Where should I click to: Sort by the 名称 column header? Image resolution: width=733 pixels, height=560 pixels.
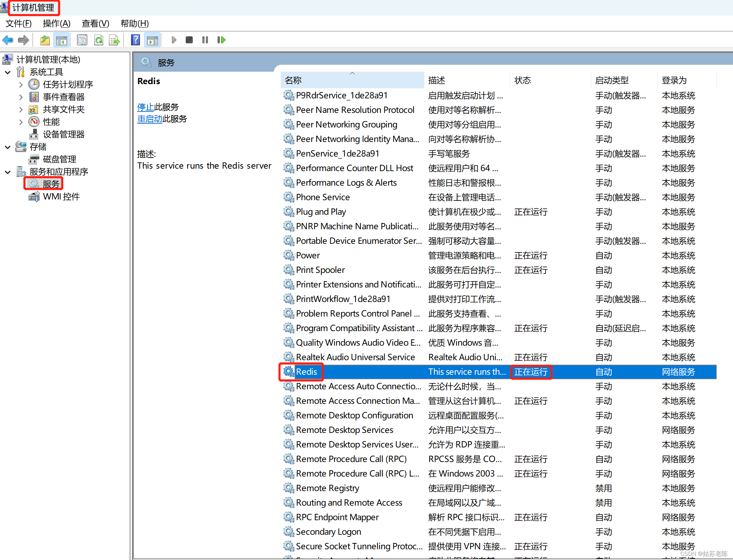coord(352,80)
